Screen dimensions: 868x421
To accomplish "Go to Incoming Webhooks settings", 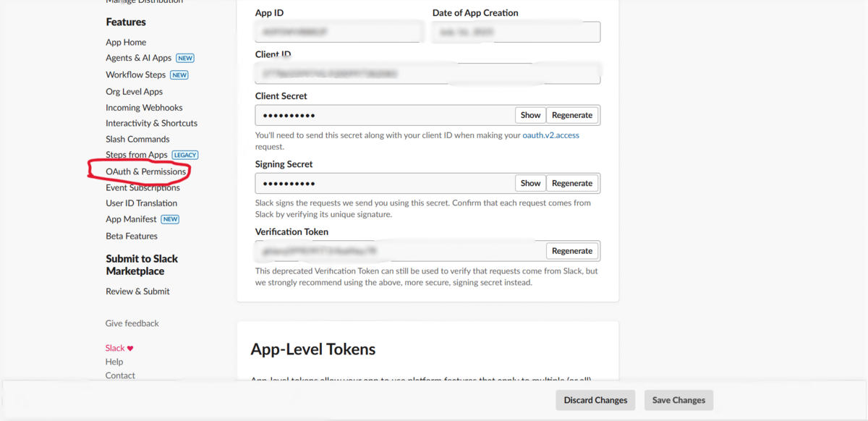I will [x=144, y=107].
